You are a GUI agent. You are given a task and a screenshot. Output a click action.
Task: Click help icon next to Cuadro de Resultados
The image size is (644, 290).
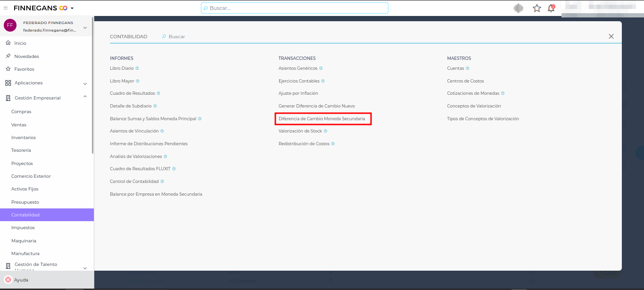click(158, 93)
